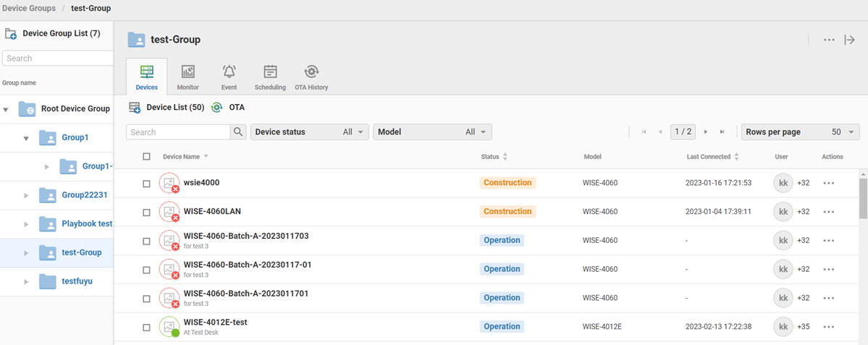The width and height of the screenshot is (868, 345).
Task: Open the Device status filter dropdown
Action: [309, 132]
